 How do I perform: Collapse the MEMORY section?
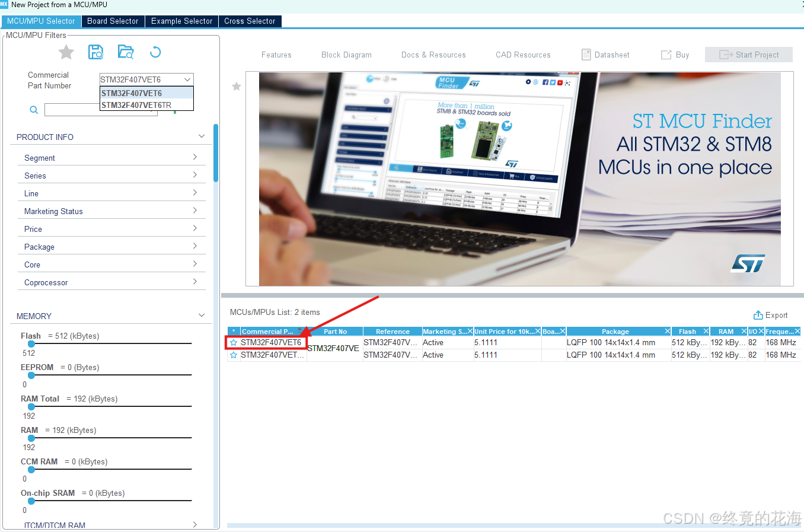pyautogui.click(x=202, y=316)
